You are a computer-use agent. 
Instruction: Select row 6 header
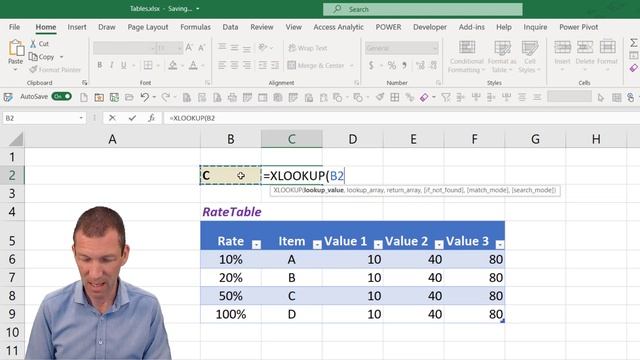pos(12,259)
